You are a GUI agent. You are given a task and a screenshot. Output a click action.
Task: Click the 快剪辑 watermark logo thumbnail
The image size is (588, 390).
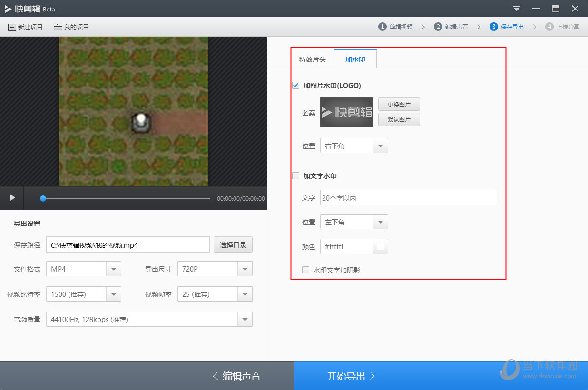pos(346,112)
